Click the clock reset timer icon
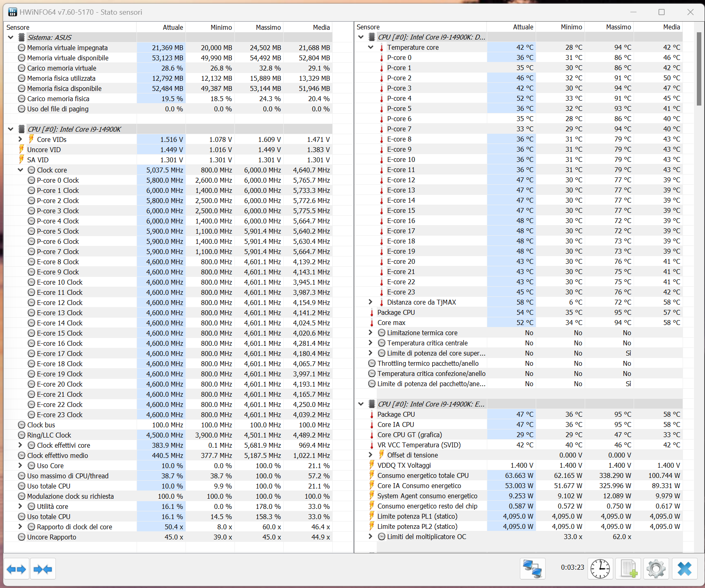 [600, 569]
